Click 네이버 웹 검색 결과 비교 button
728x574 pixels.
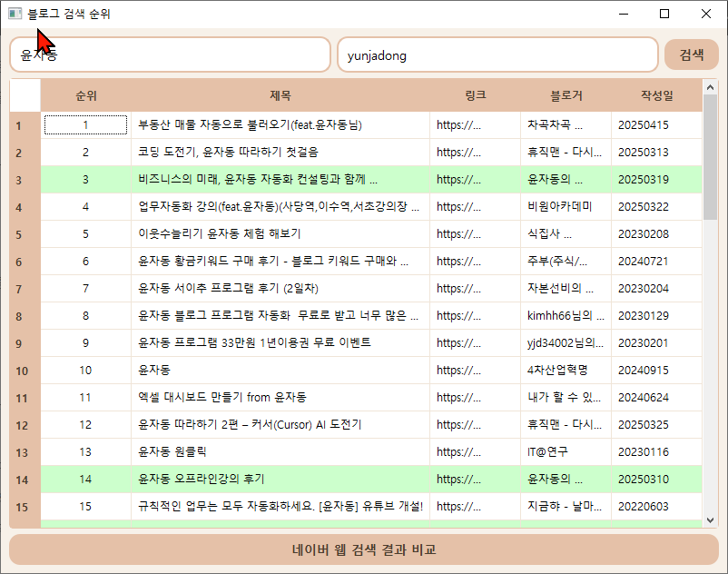click(x=364, y=549)
